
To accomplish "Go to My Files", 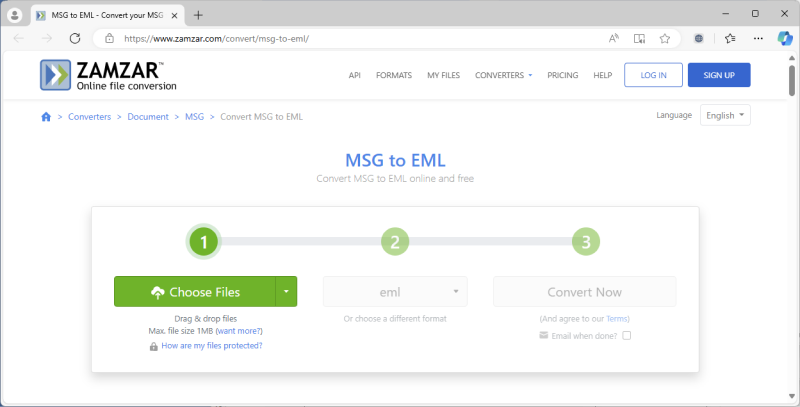I will 443,75.
